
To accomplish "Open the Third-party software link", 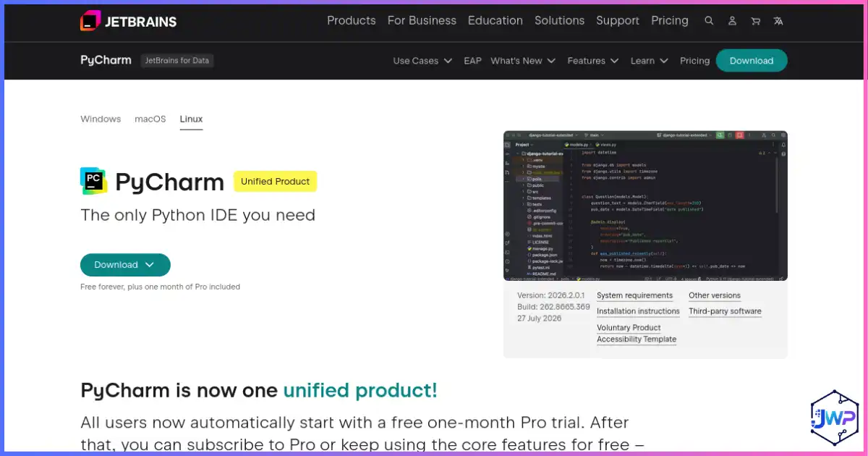I will [x=725, y=311].
